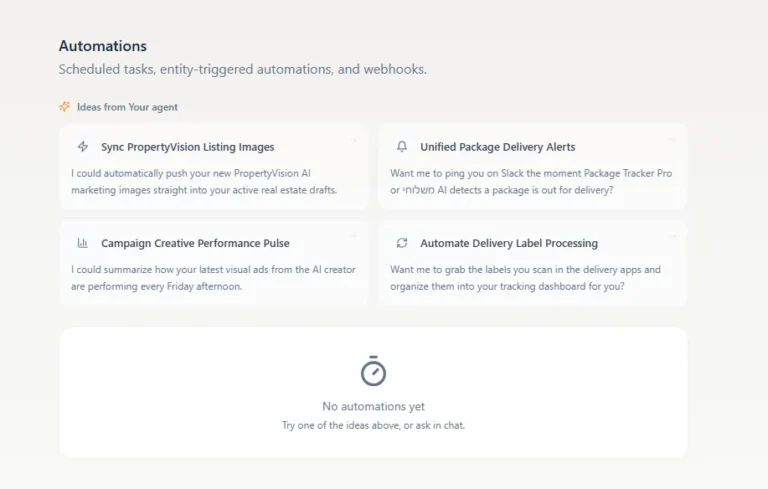Click the No automations yet message
Viewport: 768px width, 489px height.
(373, 406)
